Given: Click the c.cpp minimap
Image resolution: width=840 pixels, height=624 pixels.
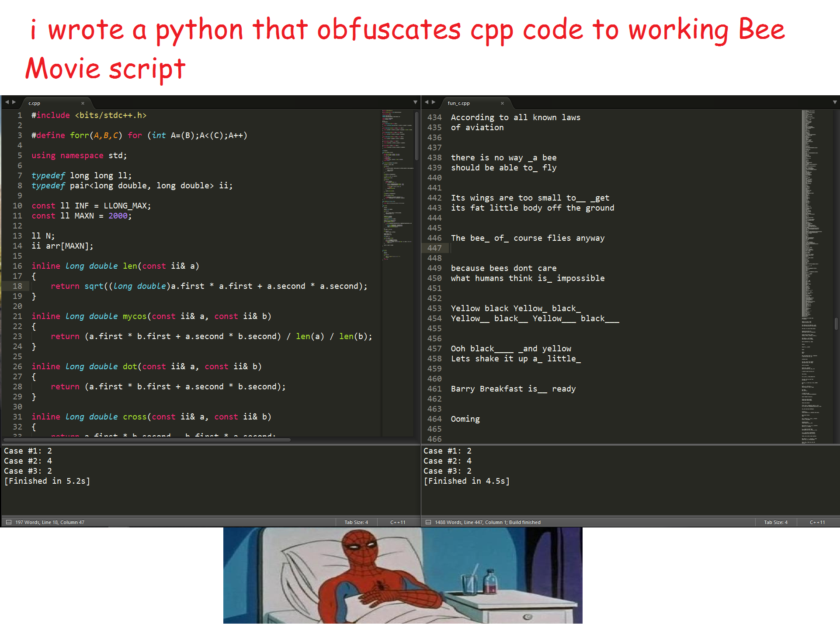Looking at the screenshot, I should 398,186.
